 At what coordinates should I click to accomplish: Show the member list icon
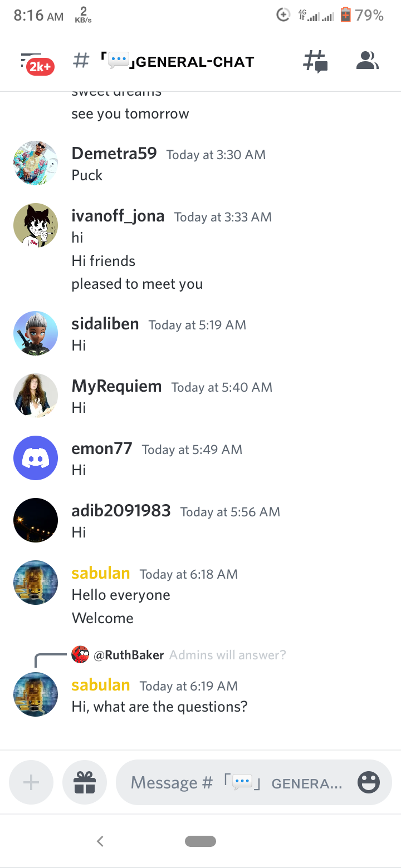tap(367, 61)
